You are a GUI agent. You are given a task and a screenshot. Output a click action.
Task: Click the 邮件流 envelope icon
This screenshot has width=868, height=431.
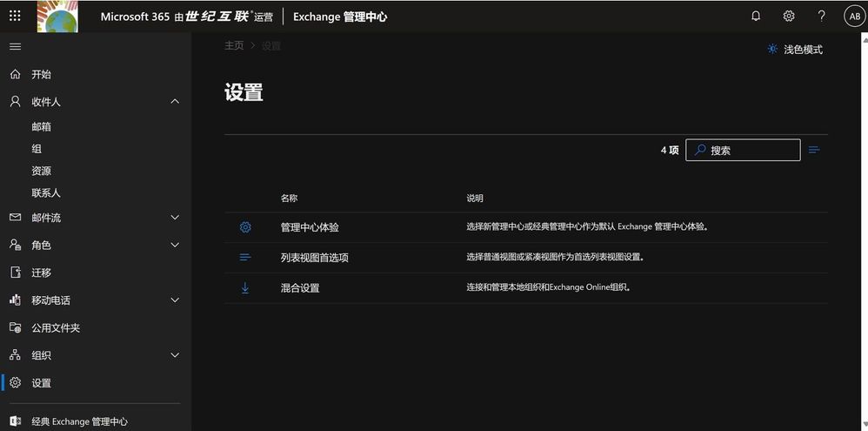pyautogui.click(x=16, y=217)
